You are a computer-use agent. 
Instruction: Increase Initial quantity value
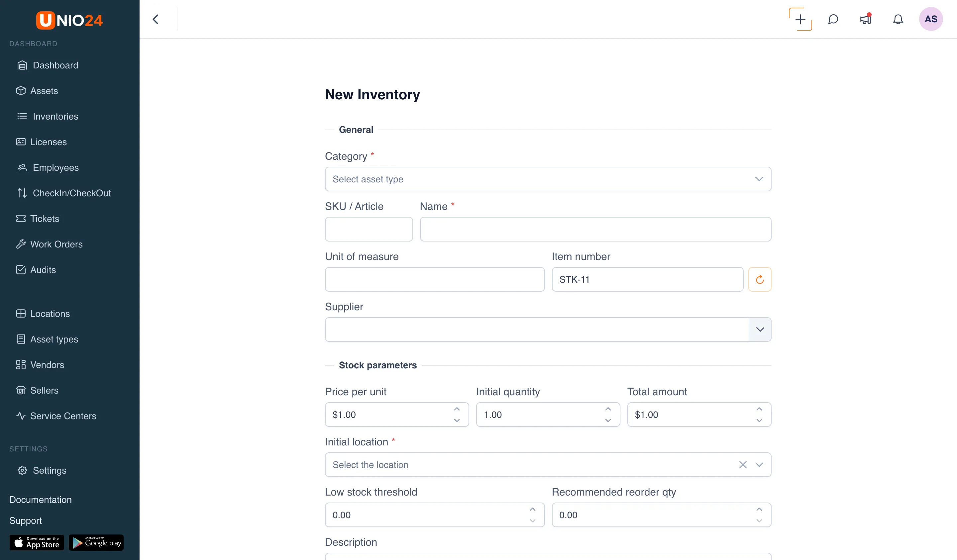[x=608, y=409]
